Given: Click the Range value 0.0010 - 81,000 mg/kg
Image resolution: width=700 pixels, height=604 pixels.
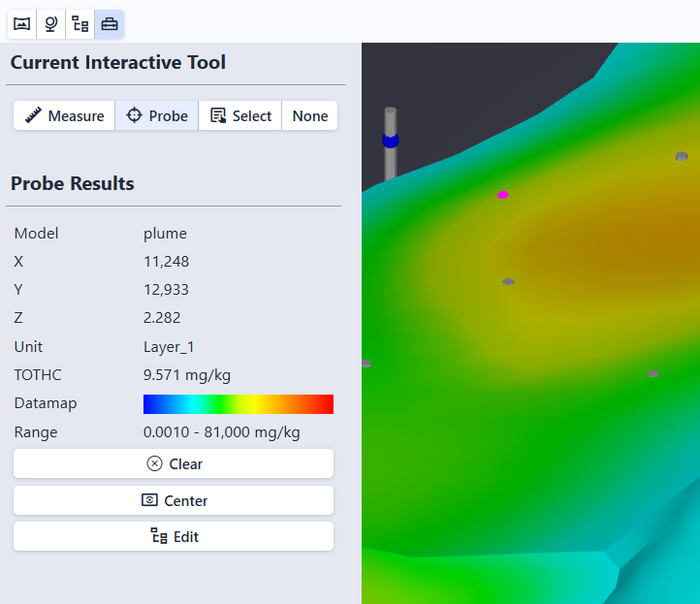Looking at the screenshot, I should (222, 432).
